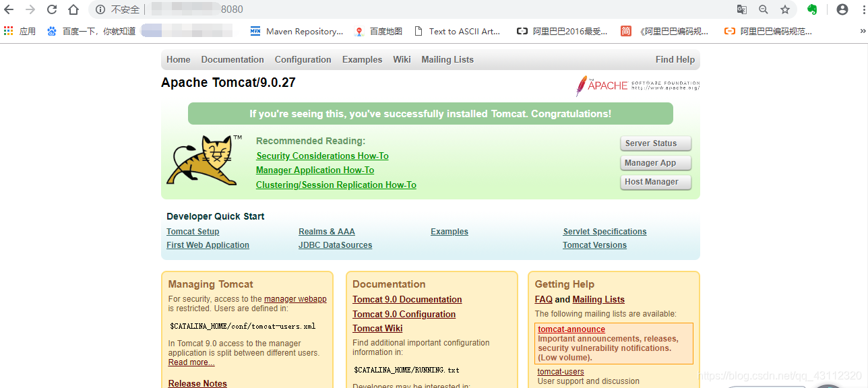
Task: Click the browser forward arrow
Action: coord(30,9)
